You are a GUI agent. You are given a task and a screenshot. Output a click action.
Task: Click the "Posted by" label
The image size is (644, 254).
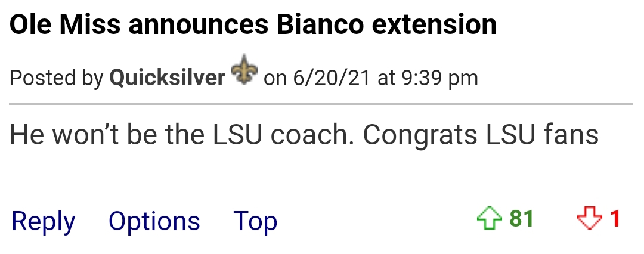coord(56,78)
